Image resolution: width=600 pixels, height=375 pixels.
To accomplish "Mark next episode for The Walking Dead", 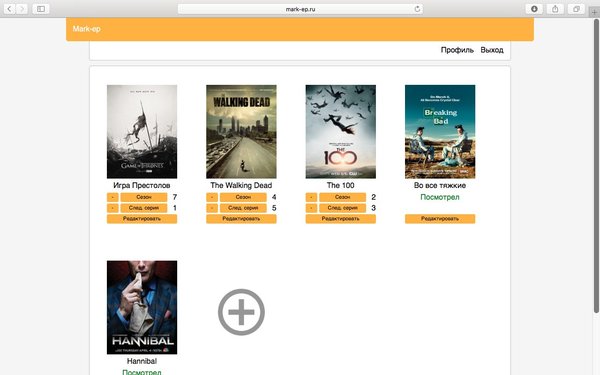I will tap(243, 208).
